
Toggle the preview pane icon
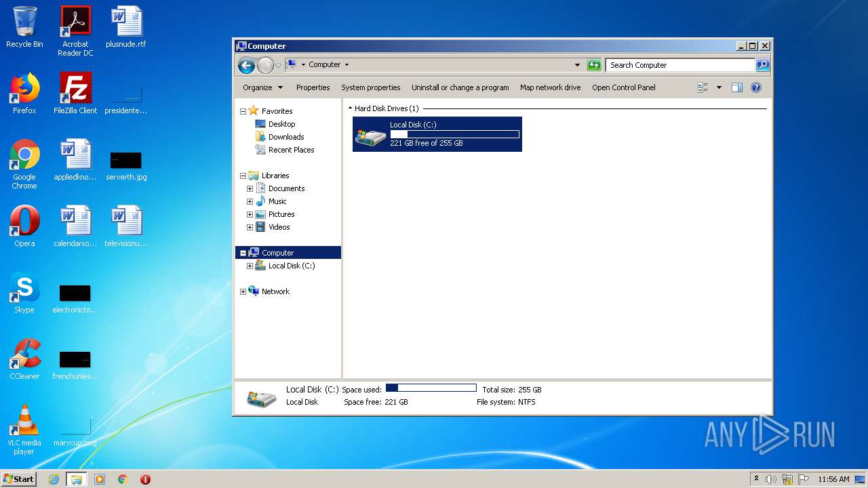coord(737,87)
